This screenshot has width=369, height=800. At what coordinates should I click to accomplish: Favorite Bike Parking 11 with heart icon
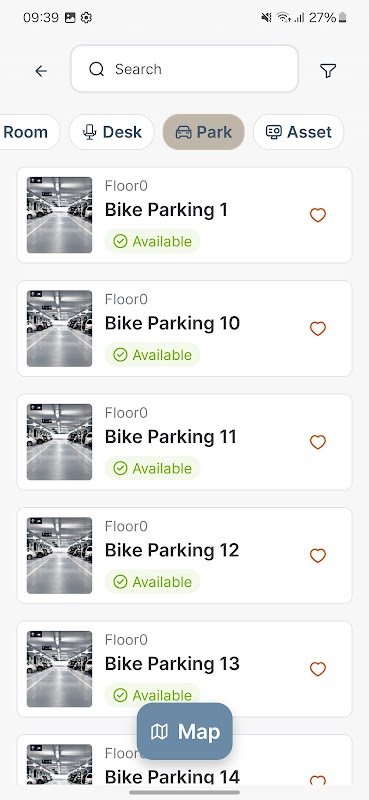click(x=318, y=442)
